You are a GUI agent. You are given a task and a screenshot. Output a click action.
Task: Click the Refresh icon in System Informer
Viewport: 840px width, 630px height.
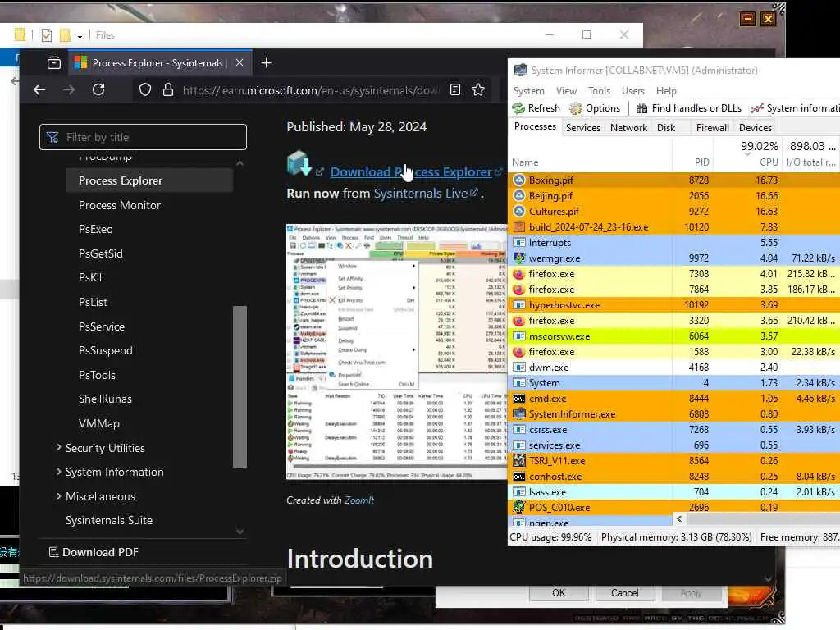[518, 108]
